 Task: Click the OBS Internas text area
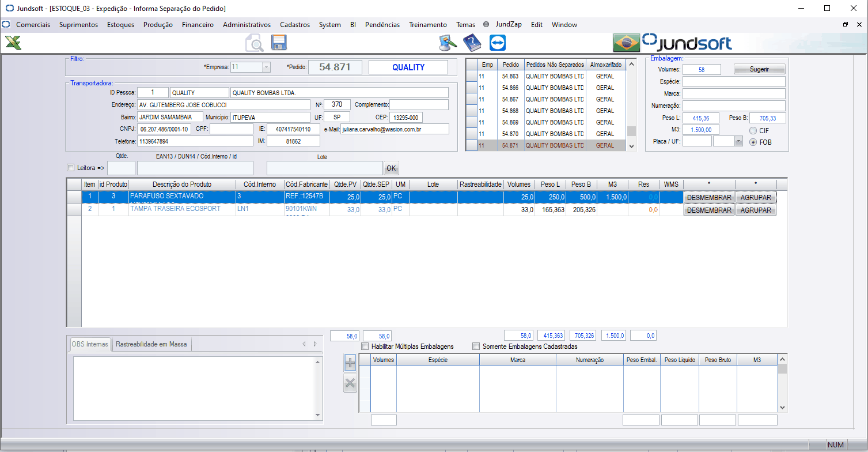193,389
